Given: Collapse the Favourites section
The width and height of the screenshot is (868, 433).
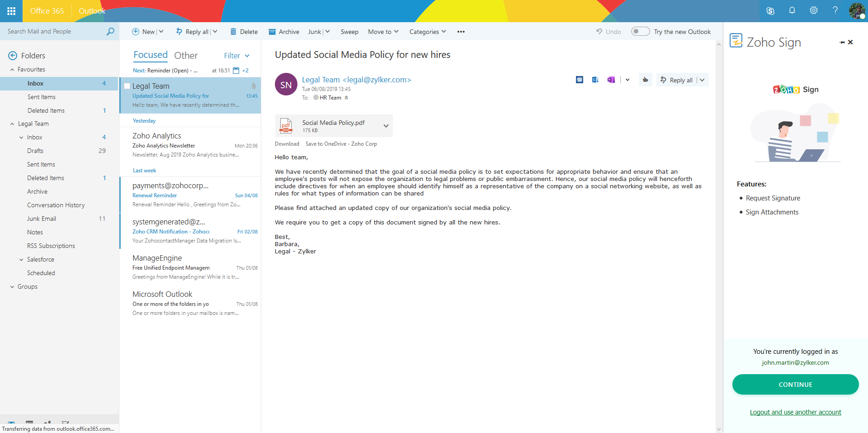Looking at the screenshot, I should tap(12, 70).
